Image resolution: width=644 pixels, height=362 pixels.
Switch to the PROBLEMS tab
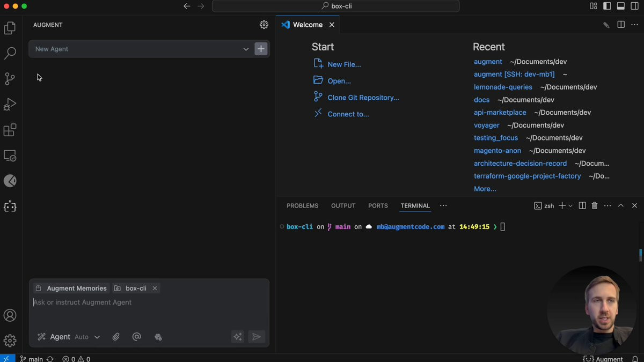pyautogui.click(x=302, y=206)
